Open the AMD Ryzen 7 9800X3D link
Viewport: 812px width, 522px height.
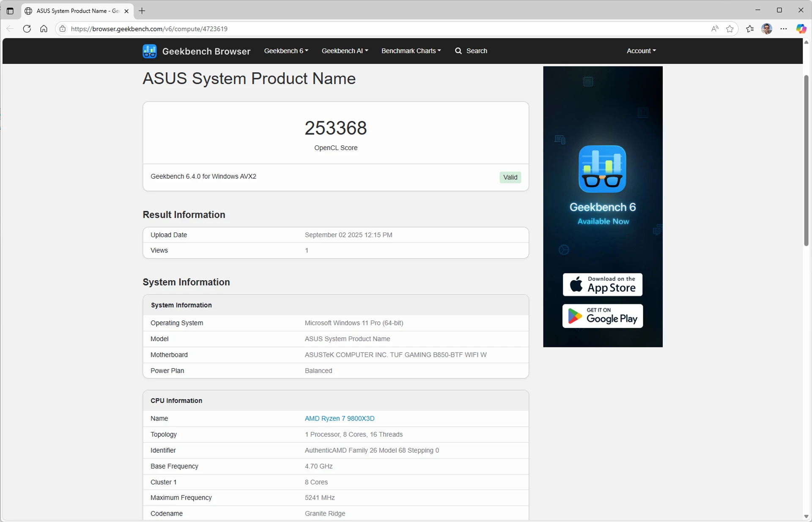340,418
